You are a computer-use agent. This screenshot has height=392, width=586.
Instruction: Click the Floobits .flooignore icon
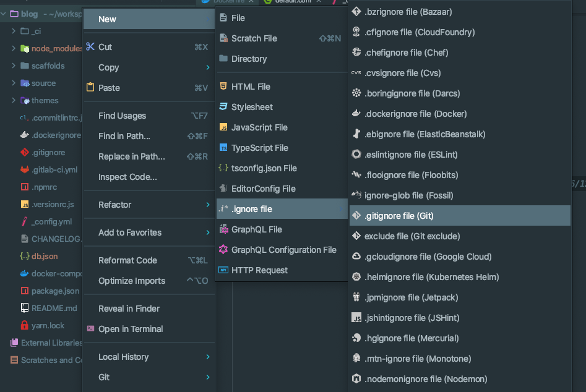pyautogui.click(x=356, y=175)
